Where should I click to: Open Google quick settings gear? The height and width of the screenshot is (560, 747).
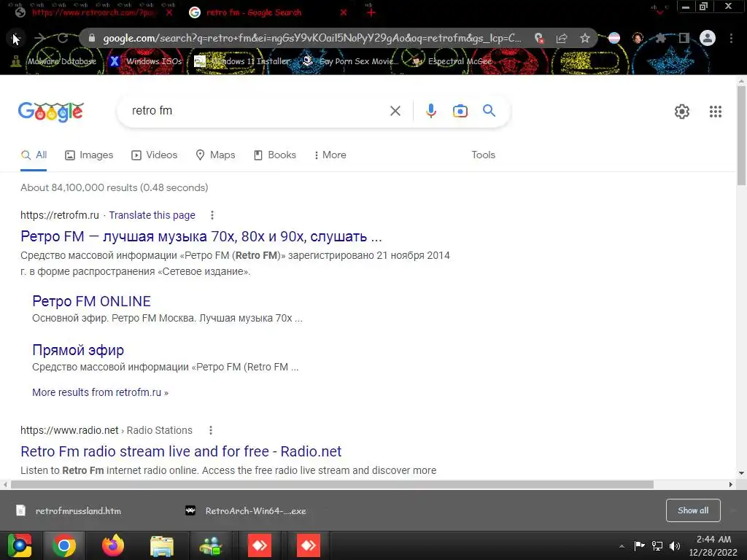[x=682, y=112]
